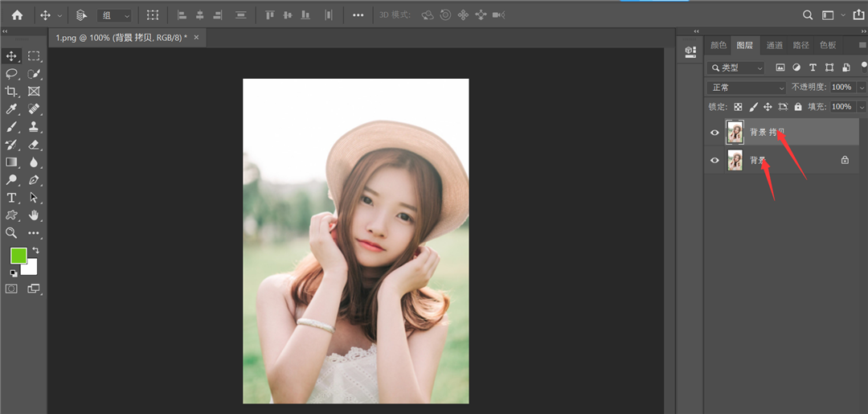Toggle lock all on the layer
The width and height of the screenshot is (868, 414).
pos(797,107)
